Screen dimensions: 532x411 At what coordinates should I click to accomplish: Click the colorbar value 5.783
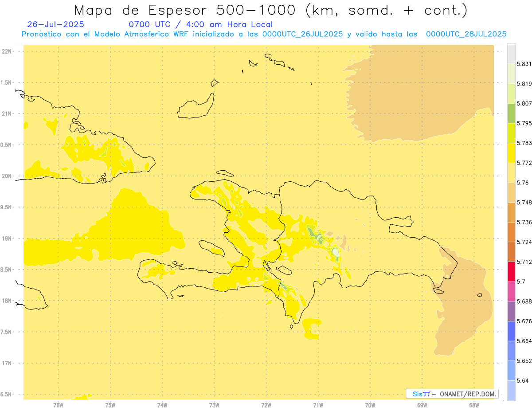(524, 143)
